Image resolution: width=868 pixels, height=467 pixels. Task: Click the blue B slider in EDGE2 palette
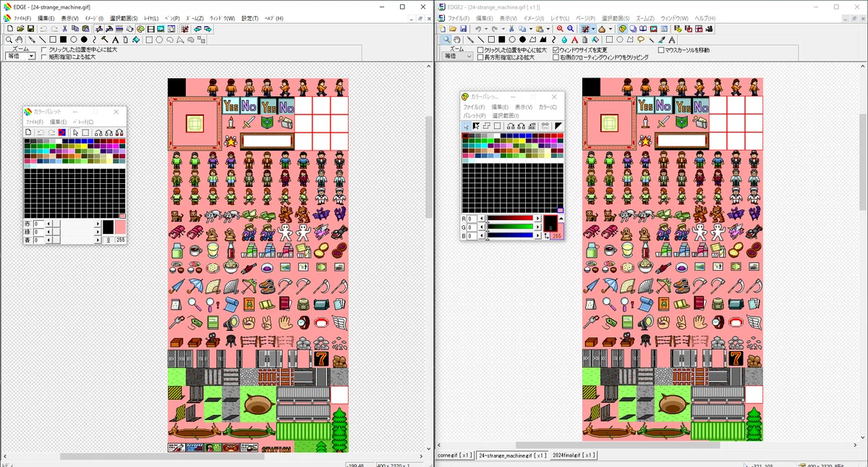coord(510,235)
